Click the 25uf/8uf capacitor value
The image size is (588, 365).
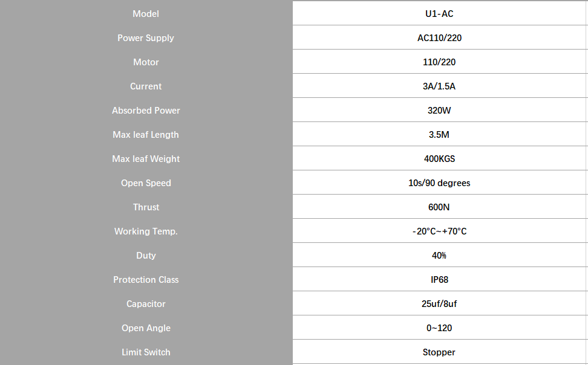pyautogui.click(x=439, y=303)
